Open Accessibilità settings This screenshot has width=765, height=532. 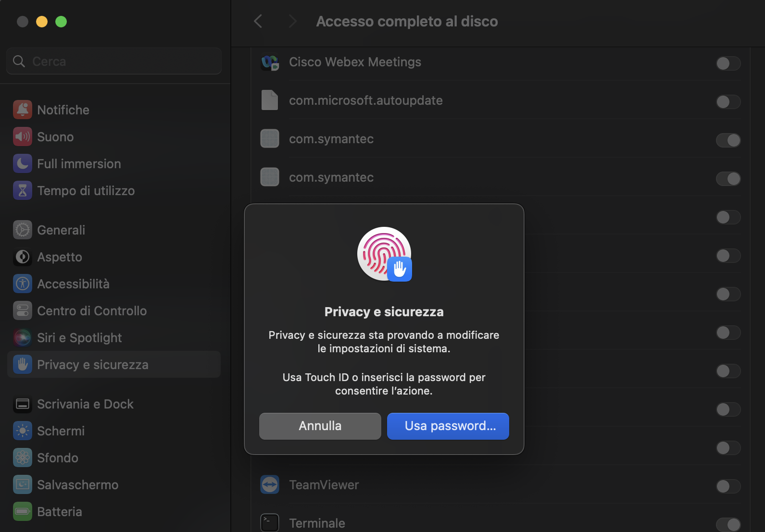click(114, 284)
